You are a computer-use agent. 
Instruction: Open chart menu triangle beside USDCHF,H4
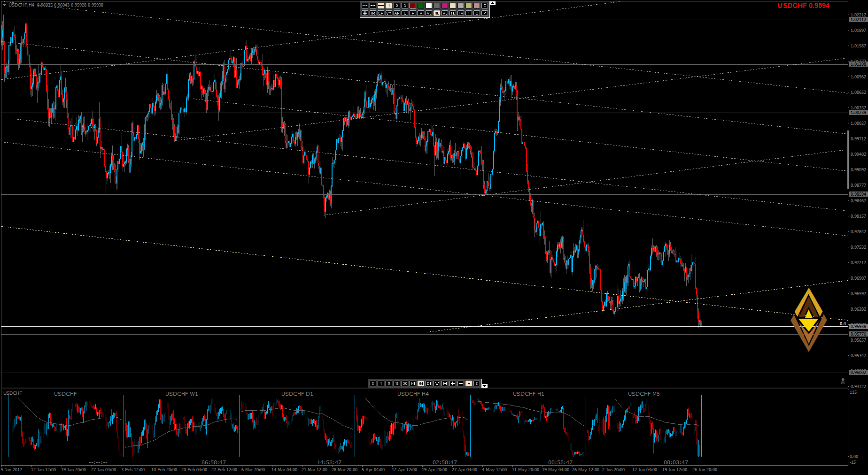(4, 5)
